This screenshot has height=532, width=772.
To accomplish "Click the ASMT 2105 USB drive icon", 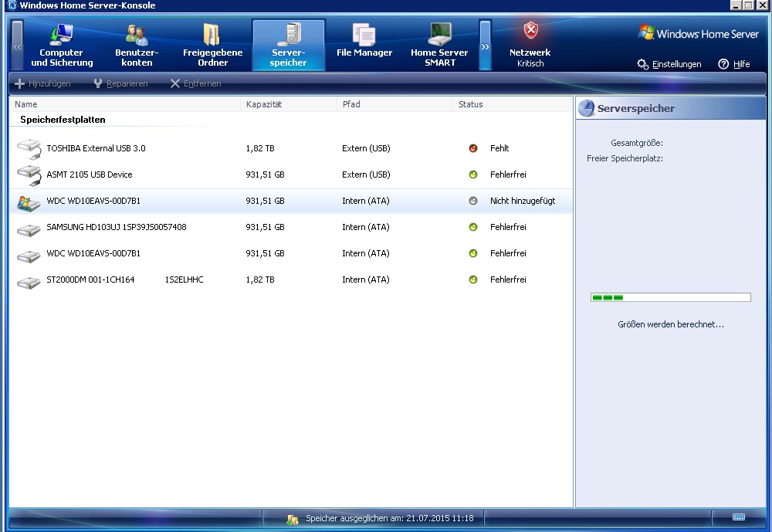I will 29,175.
